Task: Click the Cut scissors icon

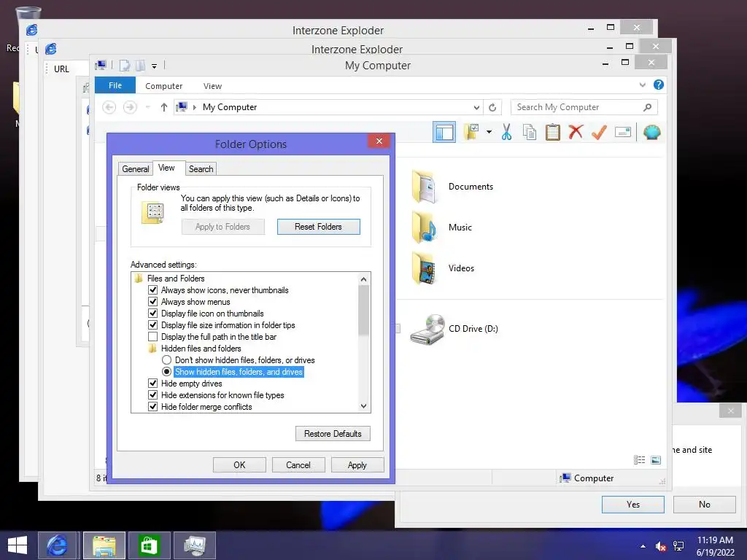Action: [x=506, y=132]
